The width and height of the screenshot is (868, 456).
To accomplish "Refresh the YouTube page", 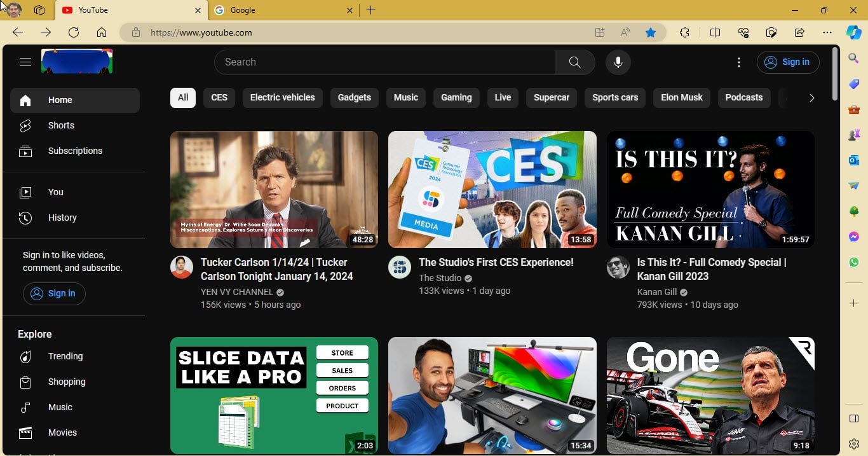I will pyautogui.click(x=74, y=32).
